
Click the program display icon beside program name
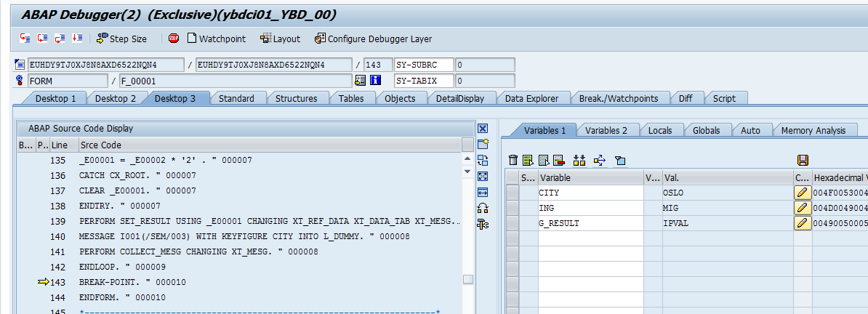coord(20,65)
